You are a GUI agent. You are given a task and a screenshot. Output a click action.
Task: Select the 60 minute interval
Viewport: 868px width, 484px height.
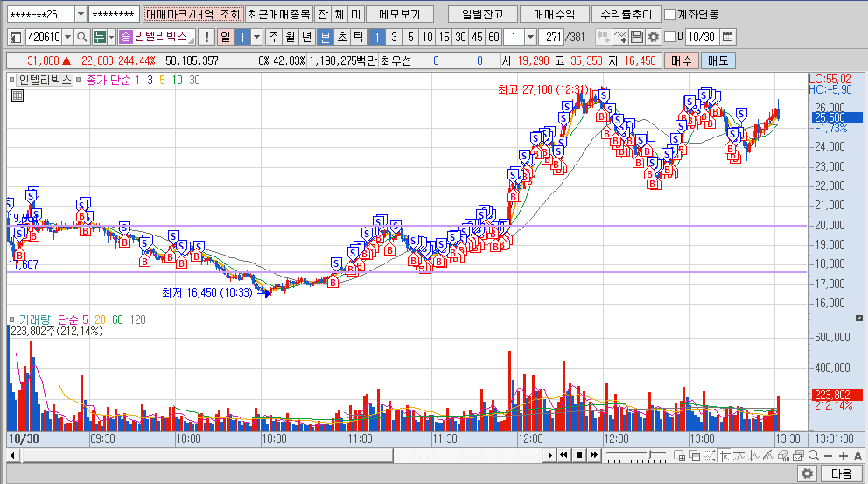493,37
